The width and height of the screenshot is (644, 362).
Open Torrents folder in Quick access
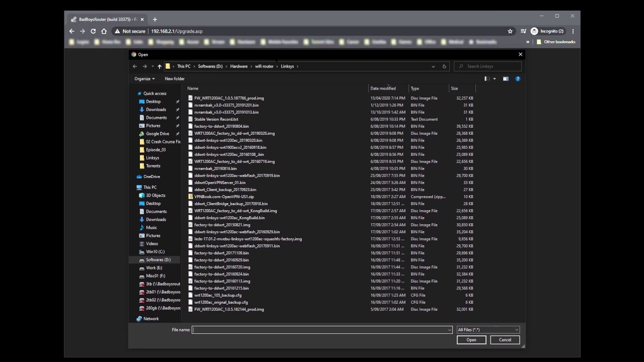coord(153,166)
